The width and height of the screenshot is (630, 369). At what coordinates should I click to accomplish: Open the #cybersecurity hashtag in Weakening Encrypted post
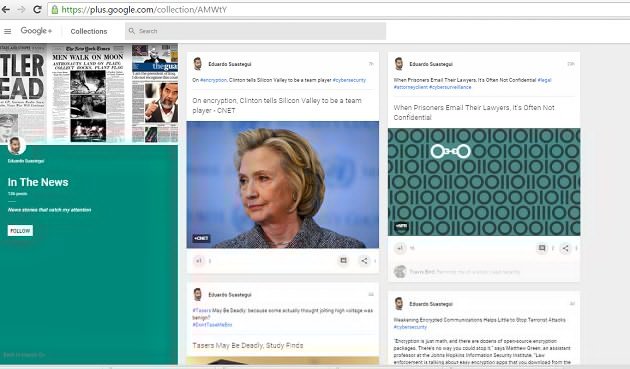point(410,327)
